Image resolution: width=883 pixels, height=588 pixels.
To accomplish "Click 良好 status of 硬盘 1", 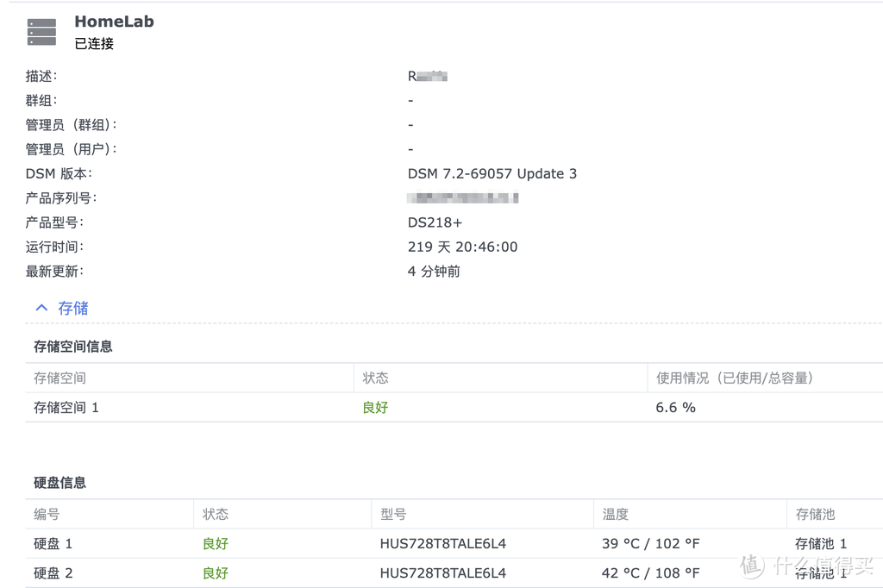I will pos(215,543).
